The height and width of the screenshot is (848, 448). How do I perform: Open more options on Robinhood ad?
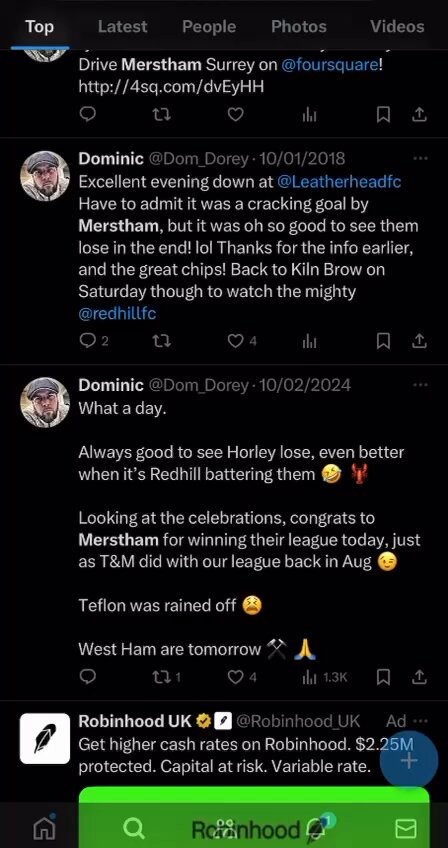click(420, 721)
